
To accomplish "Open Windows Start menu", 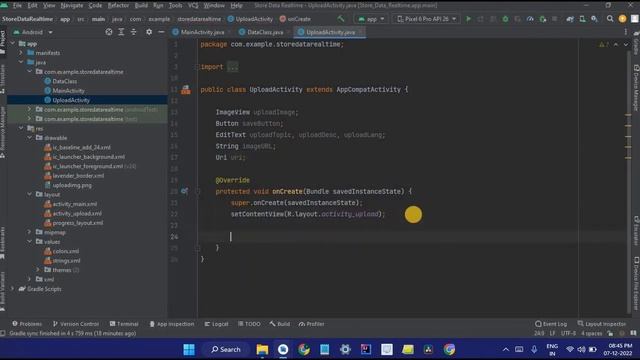I will [x=189, y=349].
